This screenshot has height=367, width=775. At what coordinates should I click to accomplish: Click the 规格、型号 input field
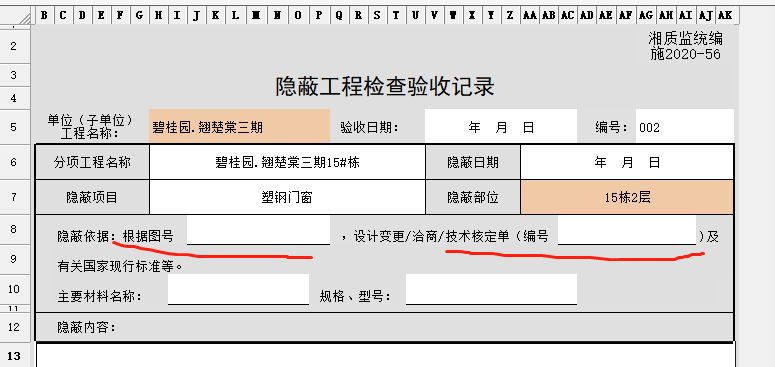point(491,289)
